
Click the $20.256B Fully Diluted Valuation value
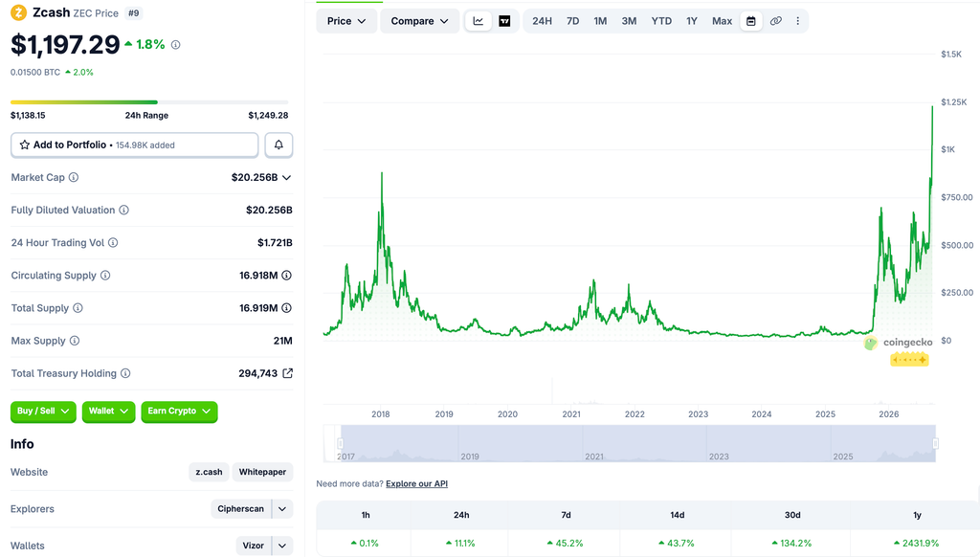(269, 210)
